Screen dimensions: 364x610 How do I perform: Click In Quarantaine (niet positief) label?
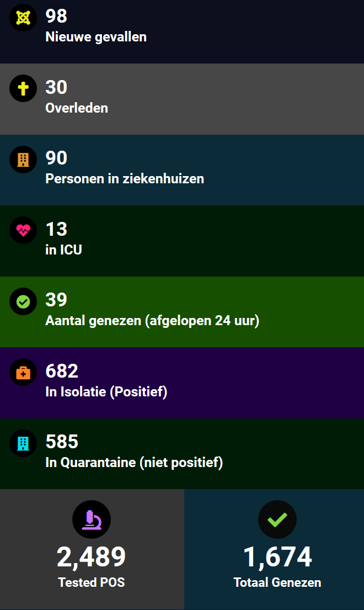click(x=134, y=463)
